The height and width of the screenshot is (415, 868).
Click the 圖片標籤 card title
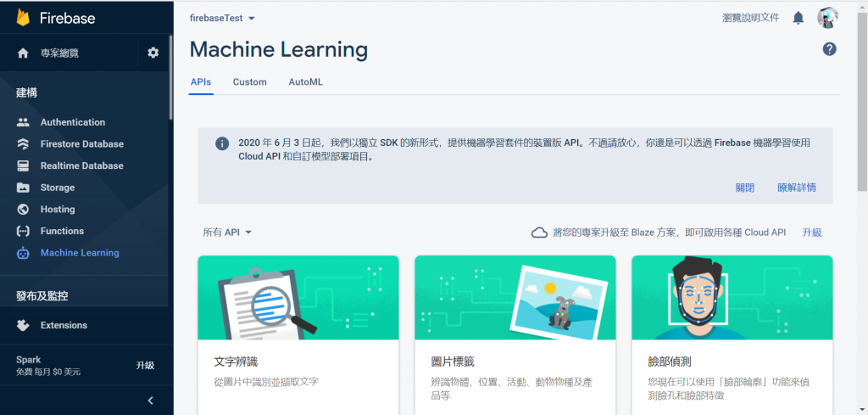453,362
